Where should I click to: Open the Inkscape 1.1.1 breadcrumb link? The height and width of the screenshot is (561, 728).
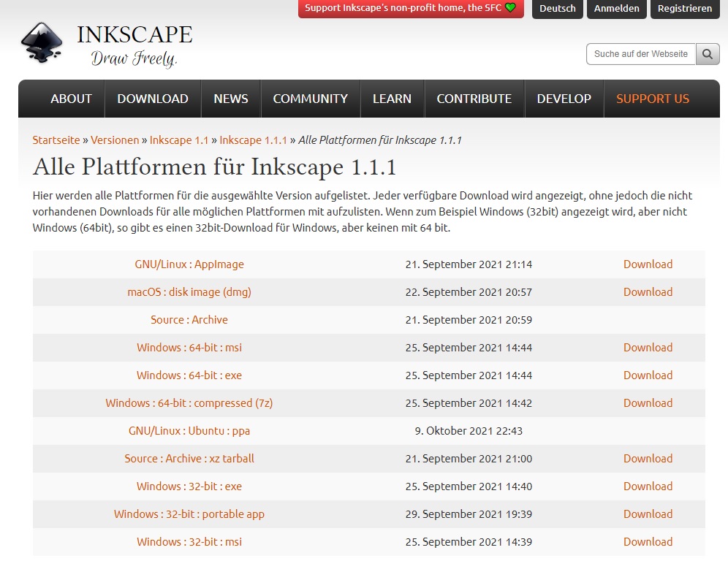tap(253, 140)
